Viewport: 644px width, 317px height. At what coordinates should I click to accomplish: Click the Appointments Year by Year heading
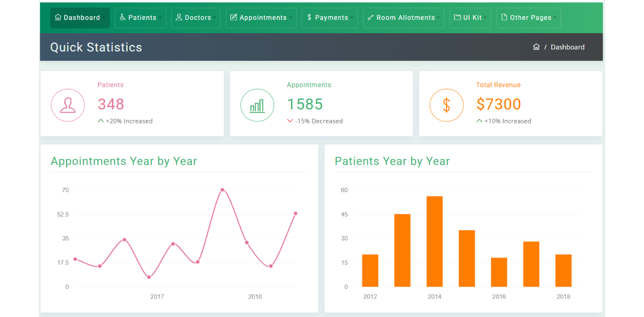(x=123, y=161)
